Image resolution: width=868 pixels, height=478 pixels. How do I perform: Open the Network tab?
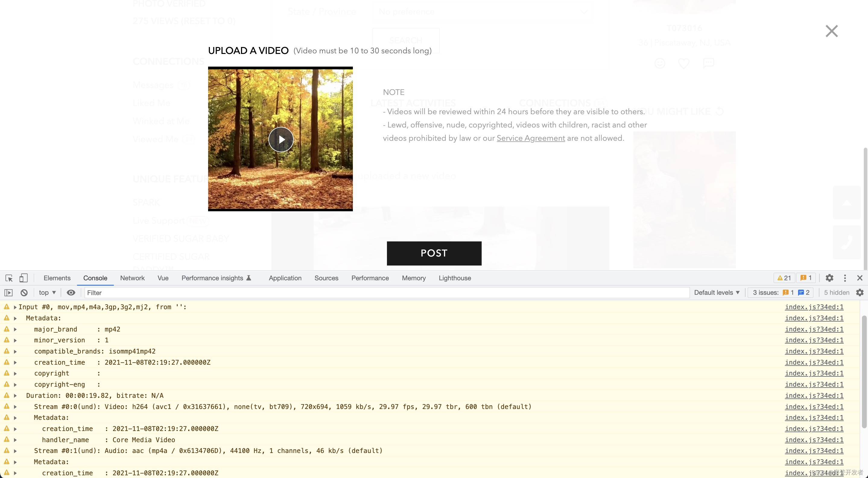point(132,278)
